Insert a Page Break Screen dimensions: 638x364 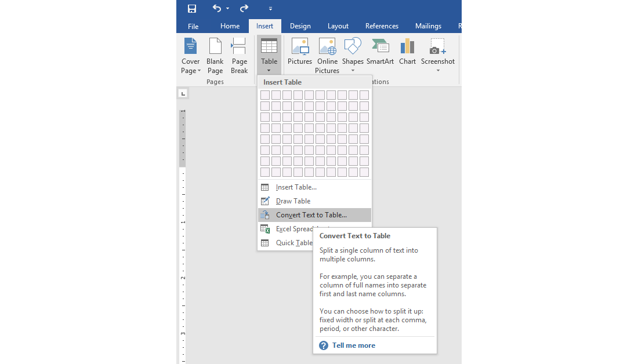pos(239,56)
